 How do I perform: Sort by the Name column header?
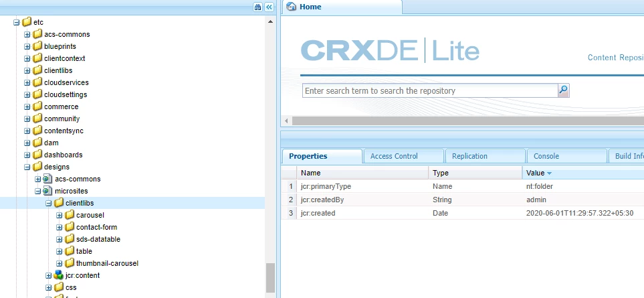pos(362,173)
